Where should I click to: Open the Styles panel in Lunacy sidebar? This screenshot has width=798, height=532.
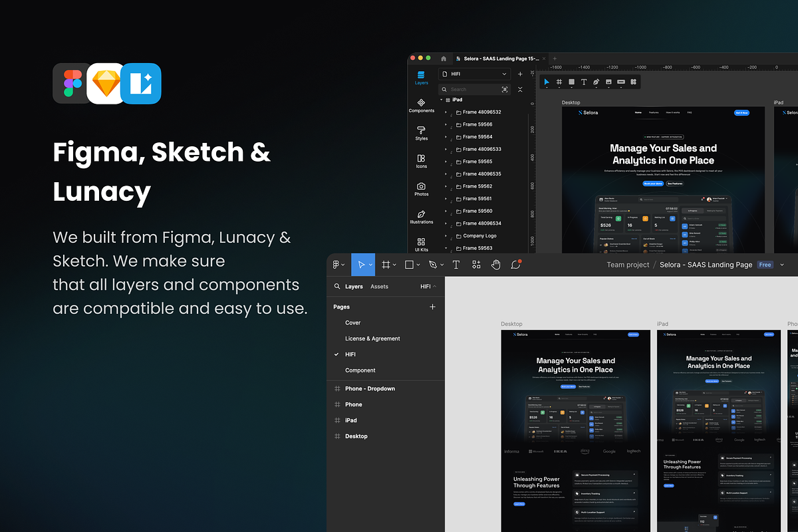(421, 134)
